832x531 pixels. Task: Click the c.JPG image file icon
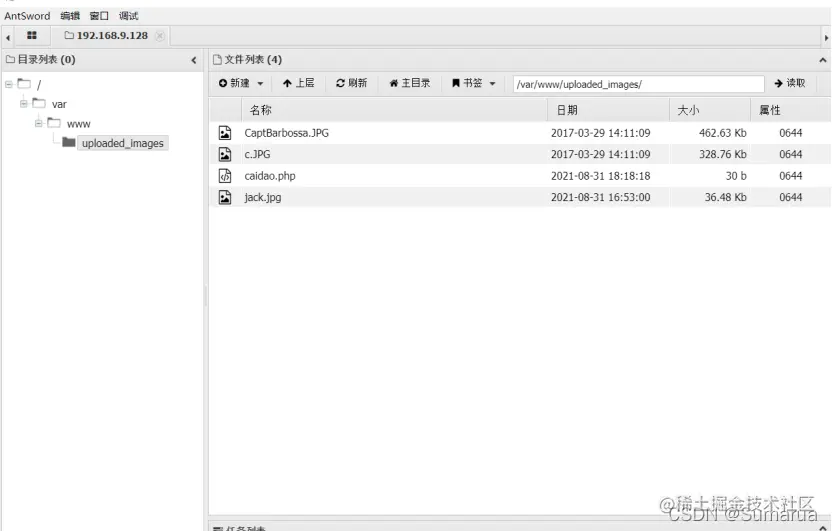tap(225, 154)
